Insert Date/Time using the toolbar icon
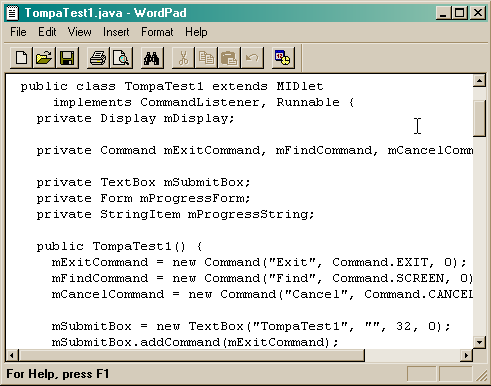 point(283,58)
